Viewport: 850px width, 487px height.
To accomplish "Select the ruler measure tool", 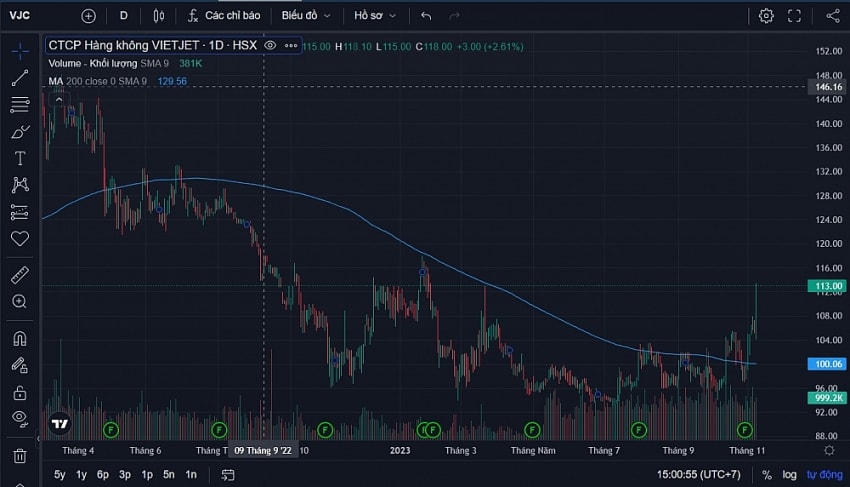I will click(x=20, y=275).
